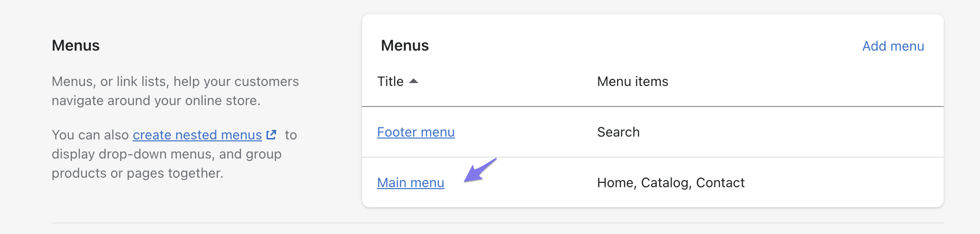
Task: Click the Add menu link
Action: pyautogui.click(x=893, y=46)
